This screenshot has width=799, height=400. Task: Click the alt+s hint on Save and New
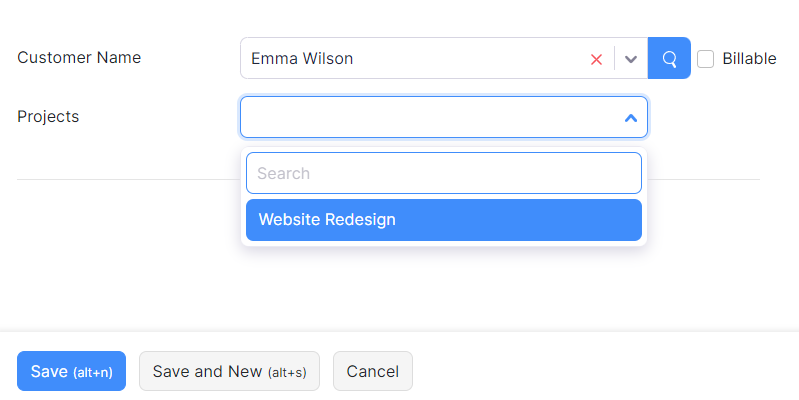click(x=286, y=372)
